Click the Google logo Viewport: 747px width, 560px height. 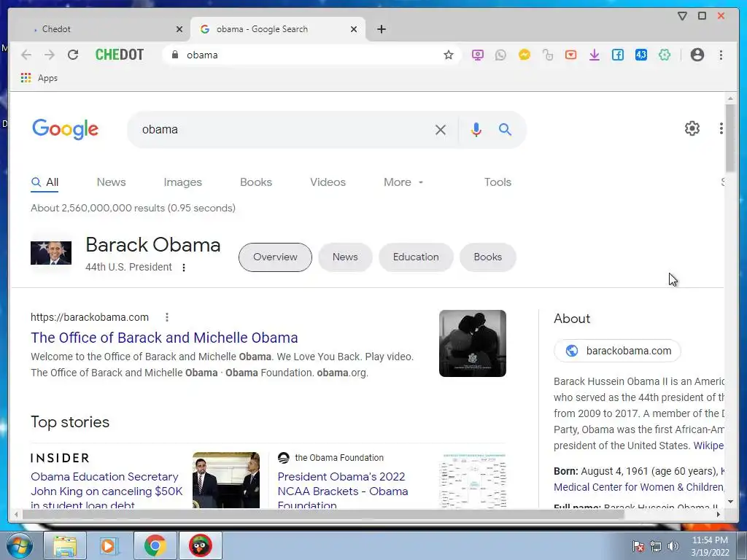65,129
